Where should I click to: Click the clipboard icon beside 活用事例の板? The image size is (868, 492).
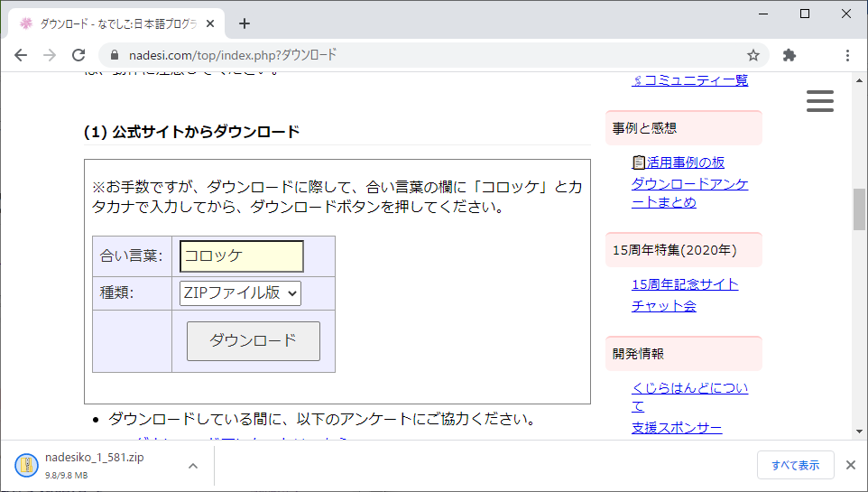(x=638, y=162)
